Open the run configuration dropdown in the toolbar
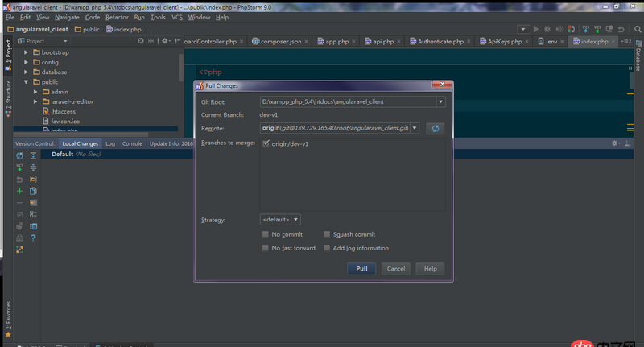This screenshot has width=644, height=347. click(522, 29)
